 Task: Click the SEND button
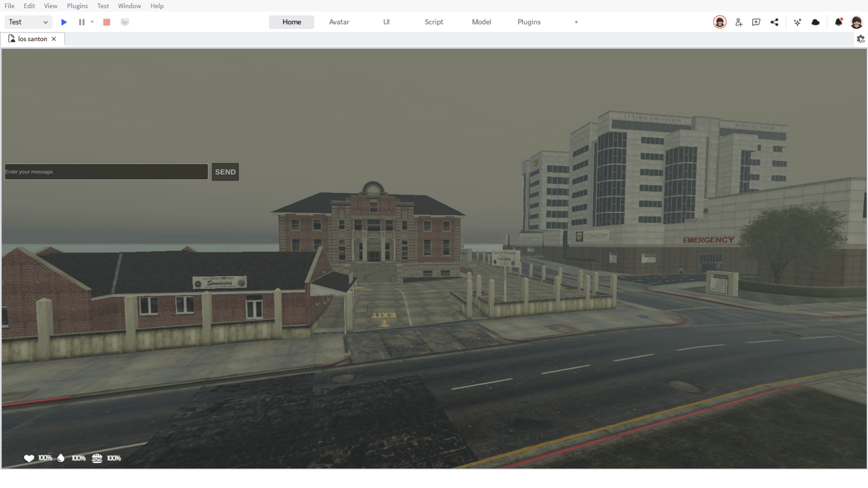click(225, 172)
